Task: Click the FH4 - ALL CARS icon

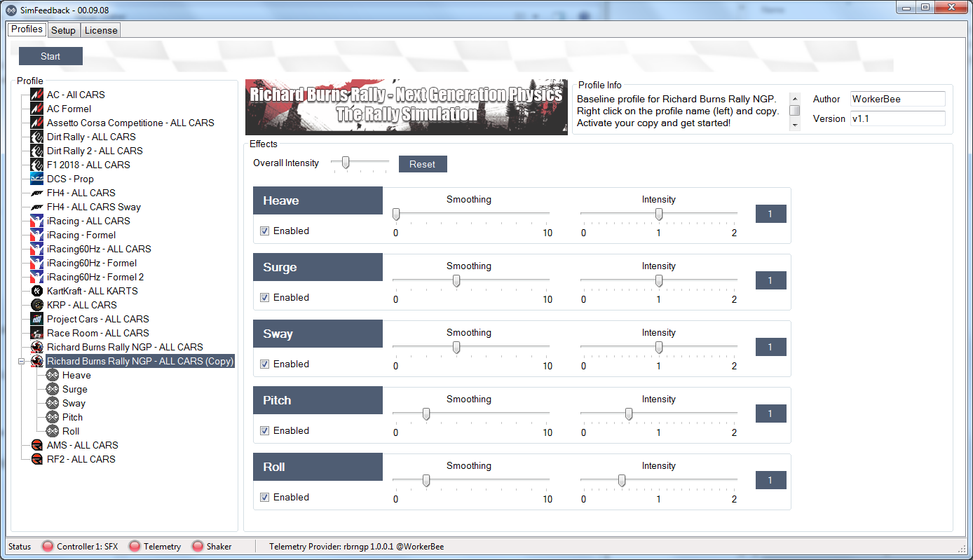Action: tap(37, 193)
